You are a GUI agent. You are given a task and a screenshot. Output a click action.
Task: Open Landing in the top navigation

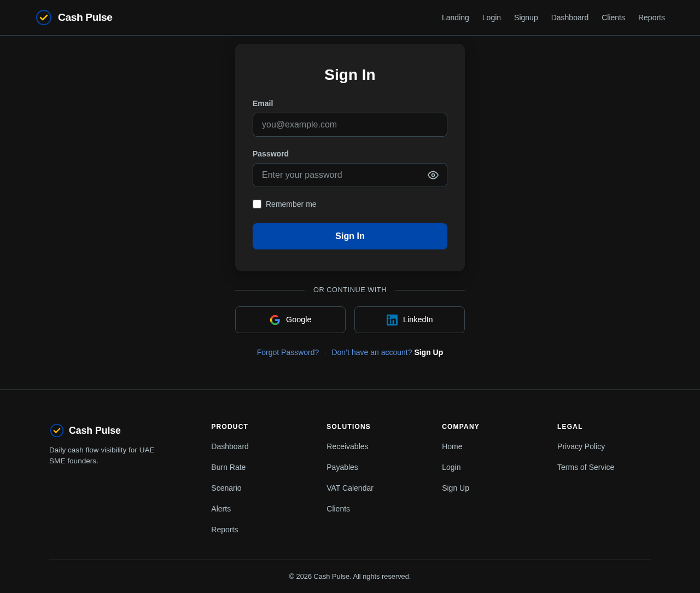tap(456, 18)
